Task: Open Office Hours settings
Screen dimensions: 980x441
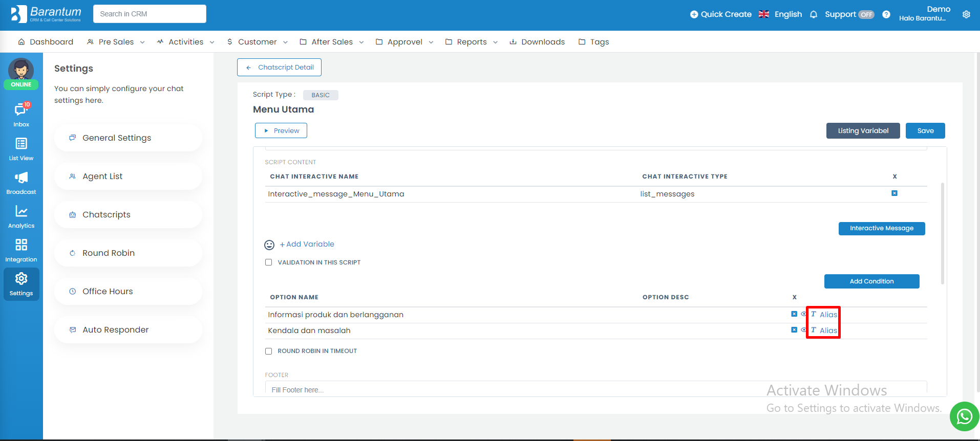Action: pyautogui.click(x=128, y=292)
